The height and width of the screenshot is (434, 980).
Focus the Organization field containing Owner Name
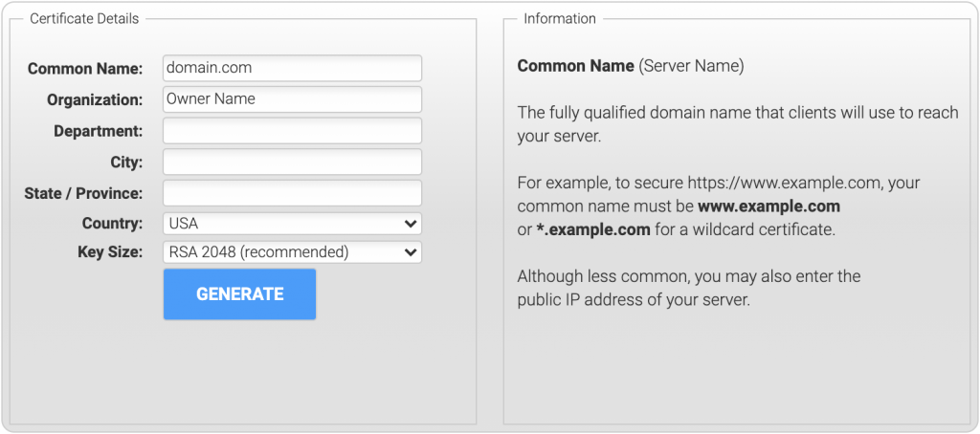(x=292, y=99)
